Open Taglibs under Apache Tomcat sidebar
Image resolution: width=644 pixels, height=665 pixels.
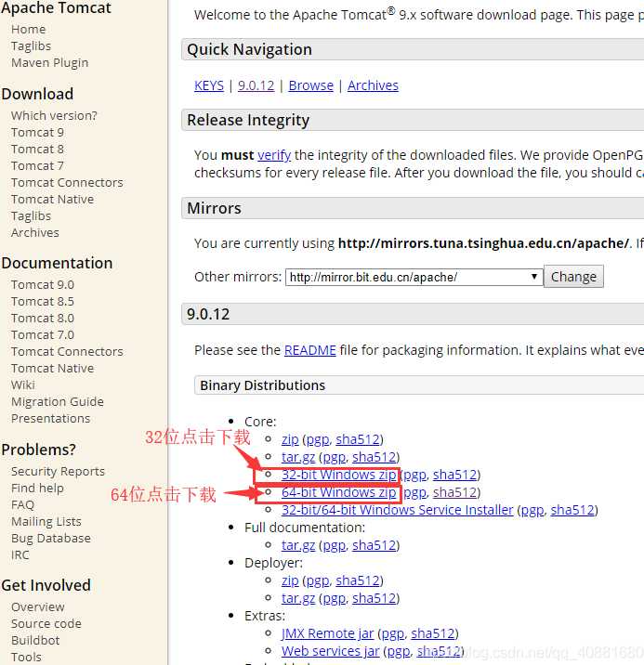click(x=31, y=46)
